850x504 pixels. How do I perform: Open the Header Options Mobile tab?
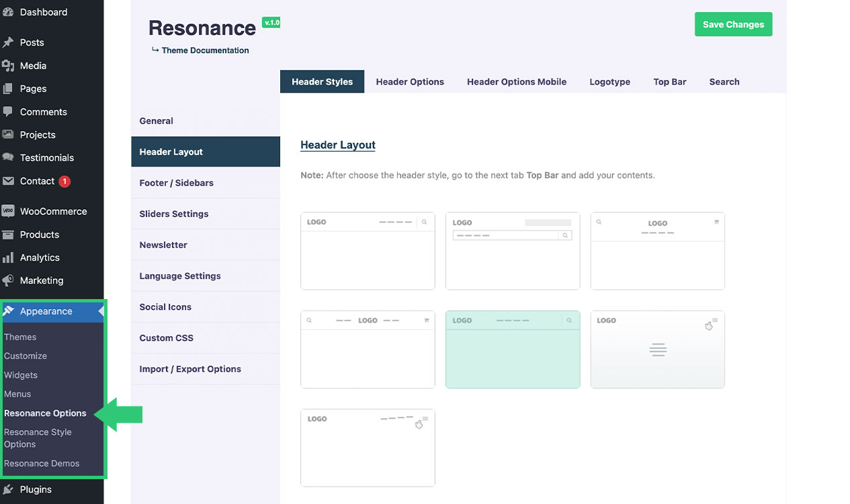tap(516, 82)
